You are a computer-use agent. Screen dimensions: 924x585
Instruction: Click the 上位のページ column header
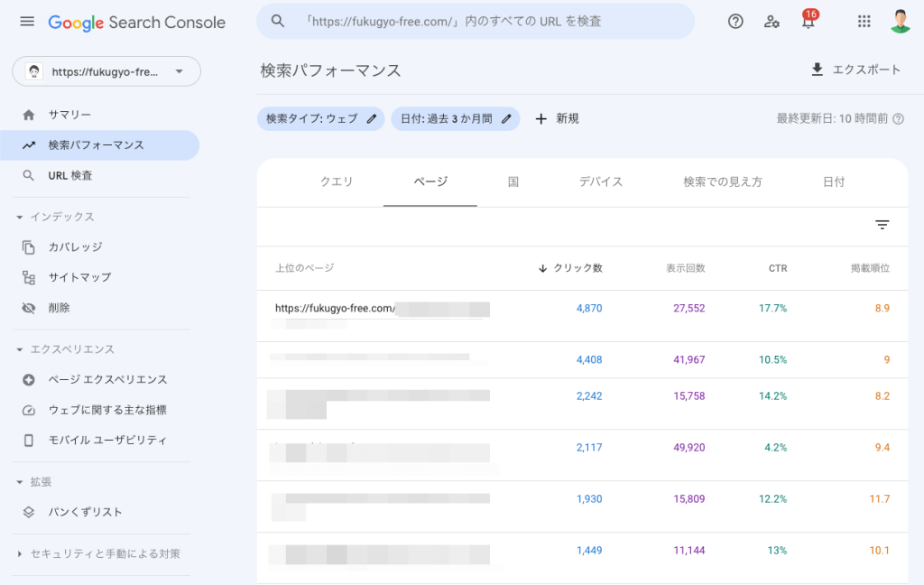(305, 268)
